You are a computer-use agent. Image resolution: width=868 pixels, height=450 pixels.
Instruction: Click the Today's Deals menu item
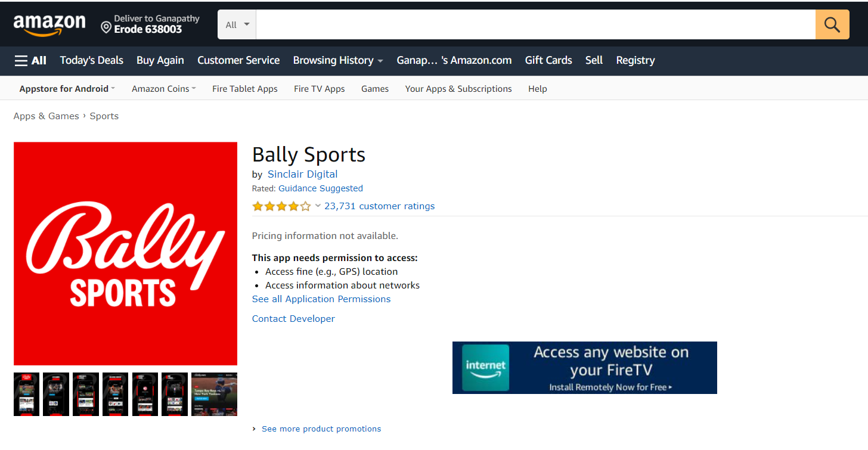click(91, 60)
